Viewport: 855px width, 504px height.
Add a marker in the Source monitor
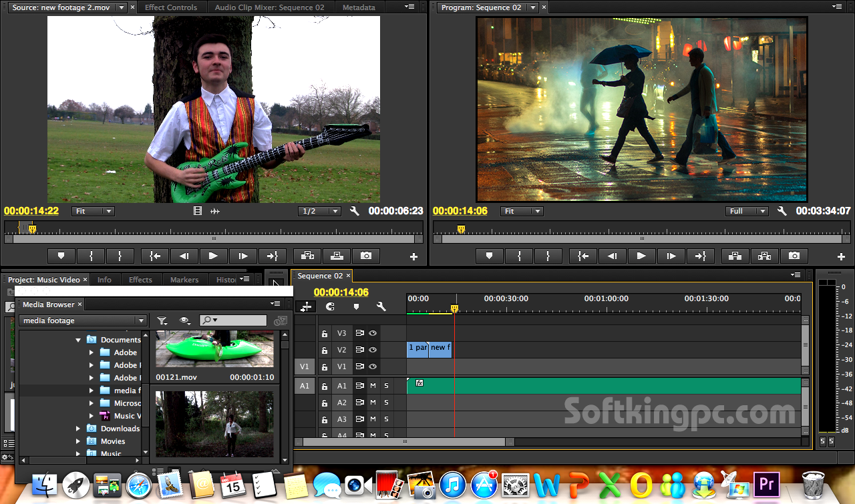[61, 256]
